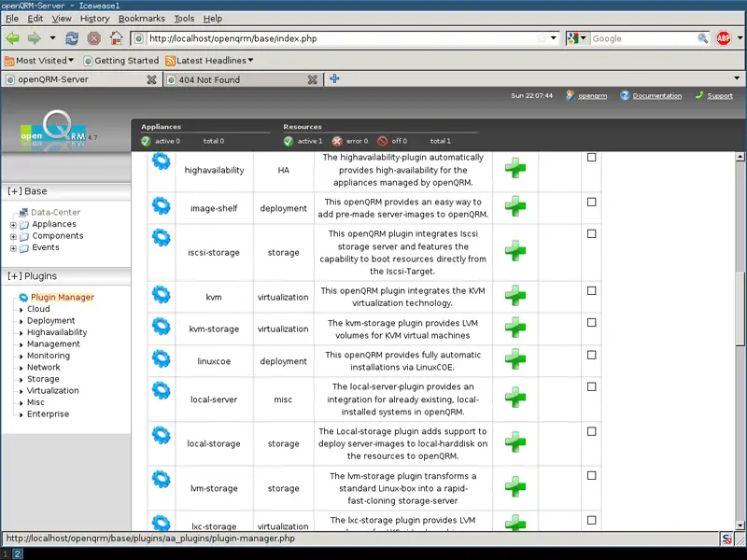Click the Stop loading icon
The image size is (747, 560).
(x=94, y=38)
